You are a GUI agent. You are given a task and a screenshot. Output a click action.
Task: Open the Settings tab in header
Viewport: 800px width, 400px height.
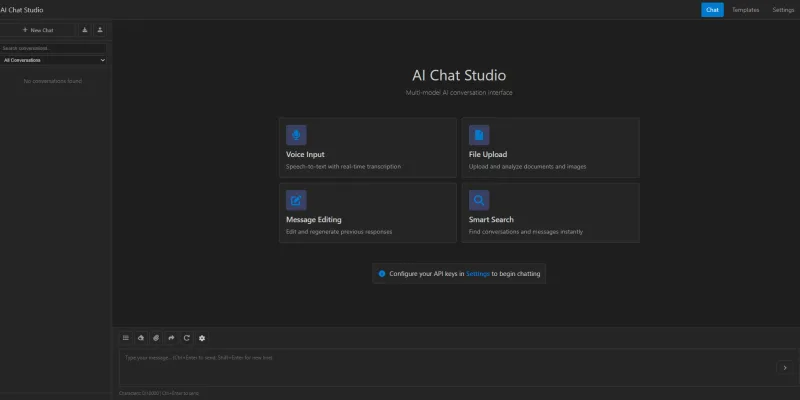[783, 10]
